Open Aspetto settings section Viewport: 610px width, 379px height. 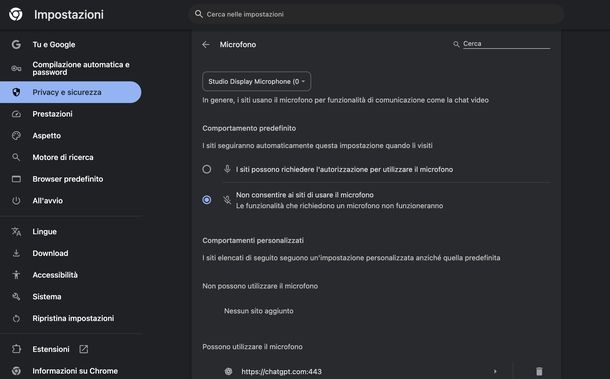click(x=71, y=135)
